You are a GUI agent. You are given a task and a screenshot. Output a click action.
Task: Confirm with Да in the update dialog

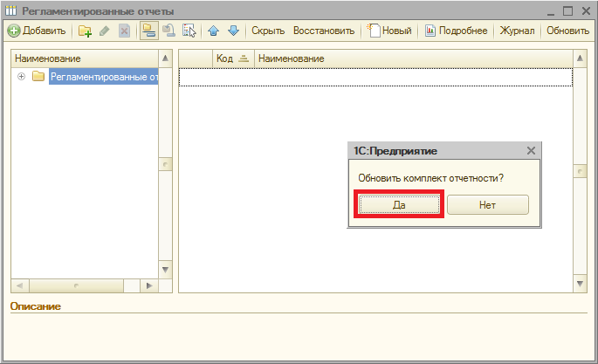(400, 204)
